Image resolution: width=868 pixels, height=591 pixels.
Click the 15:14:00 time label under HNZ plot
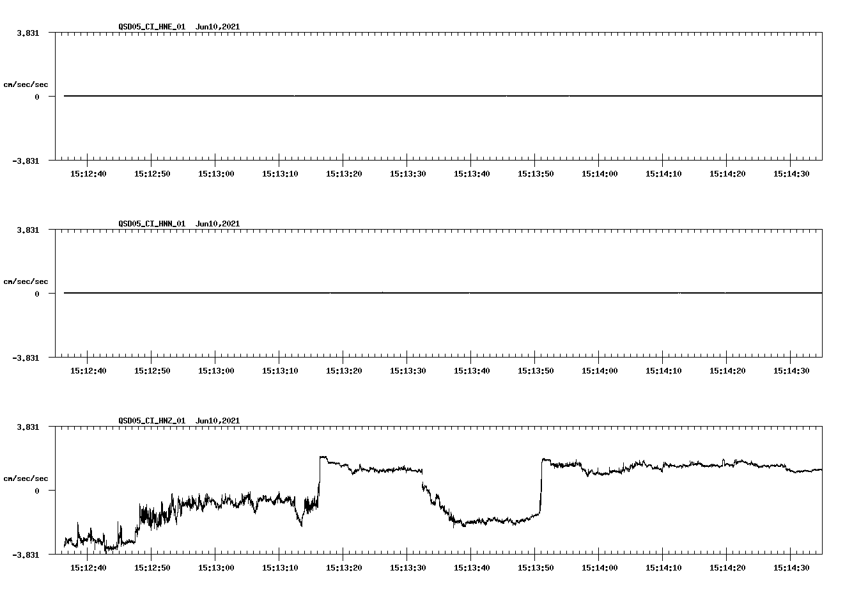600,568
